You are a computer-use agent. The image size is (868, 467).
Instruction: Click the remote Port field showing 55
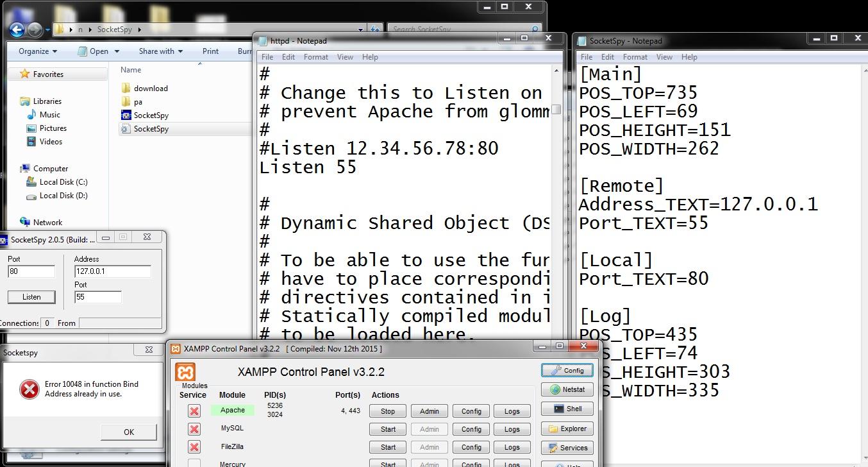click(98, 297)
